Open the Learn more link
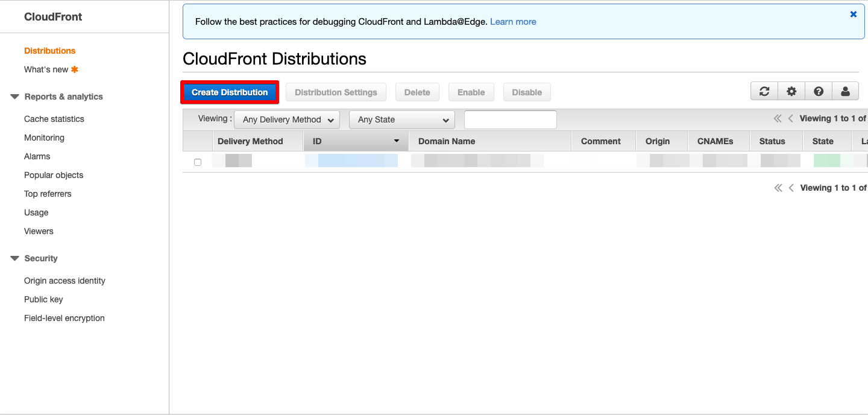Screen dimensions: 868x420 point(513,21)
